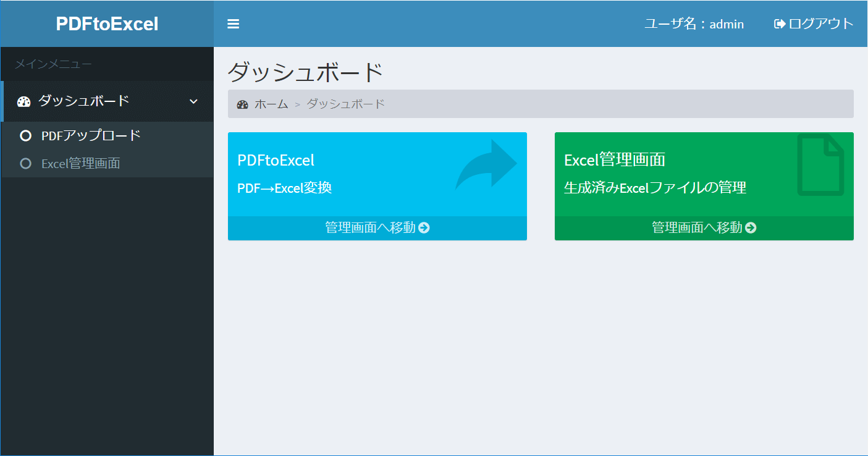Click the home icon in the breadcrumb bar
Viewport: 868px width, 456px height.
[242, 104]
